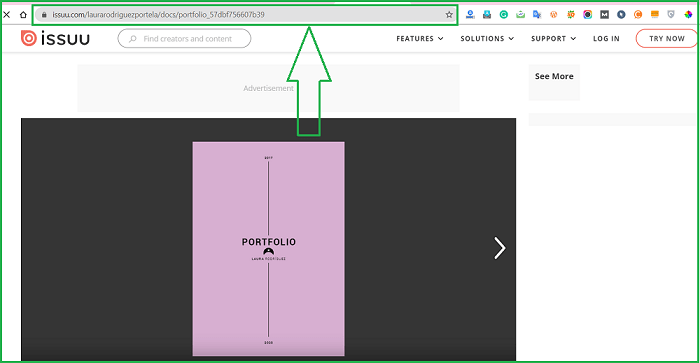
Task: Open the Log In page
Action: click(x=606, y=39)
